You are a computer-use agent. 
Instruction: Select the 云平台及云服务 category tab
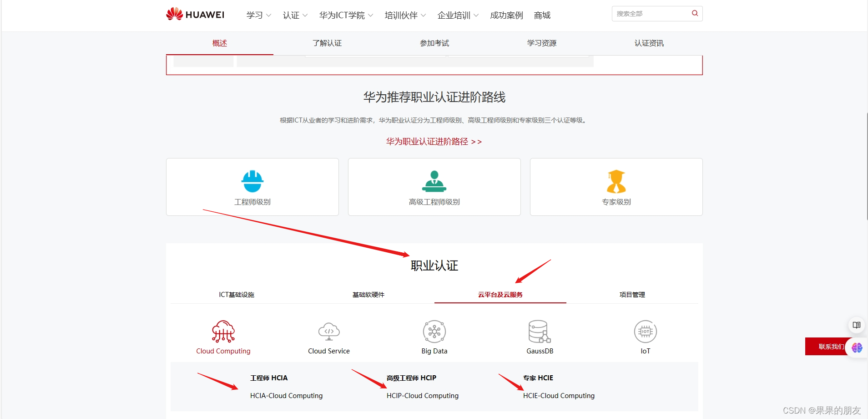(500, 295)
